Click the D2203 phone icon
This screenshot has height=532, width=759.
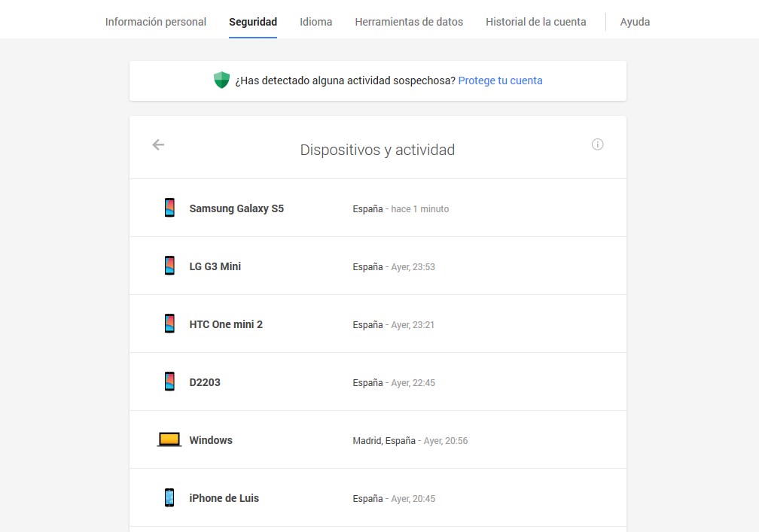point(169,382)
